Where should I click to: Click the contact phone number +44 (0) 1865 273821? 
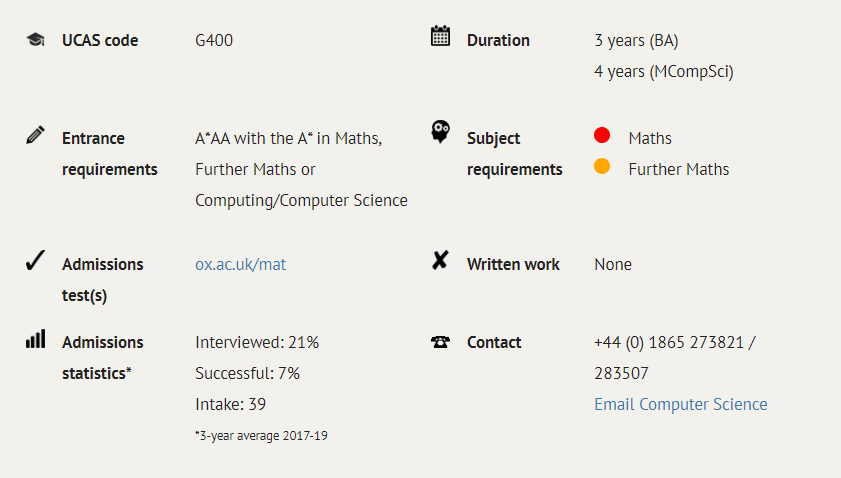click(x=669, y=342)
